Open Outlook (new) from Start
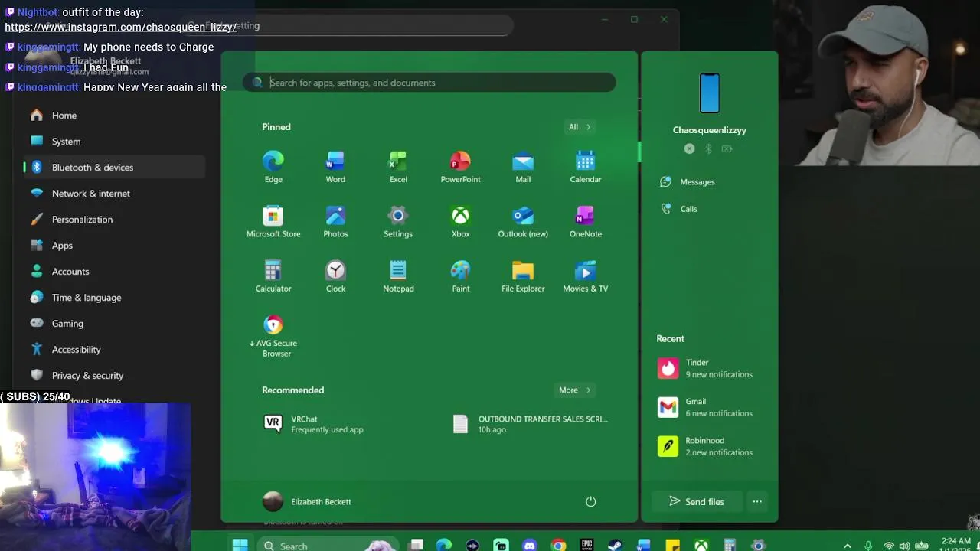The image size is (980, 551). 523,222
